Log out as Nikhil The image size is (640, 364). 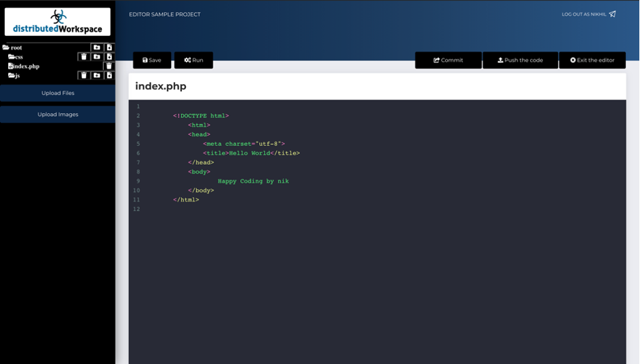pyautogui.click(x=588, y=14)
